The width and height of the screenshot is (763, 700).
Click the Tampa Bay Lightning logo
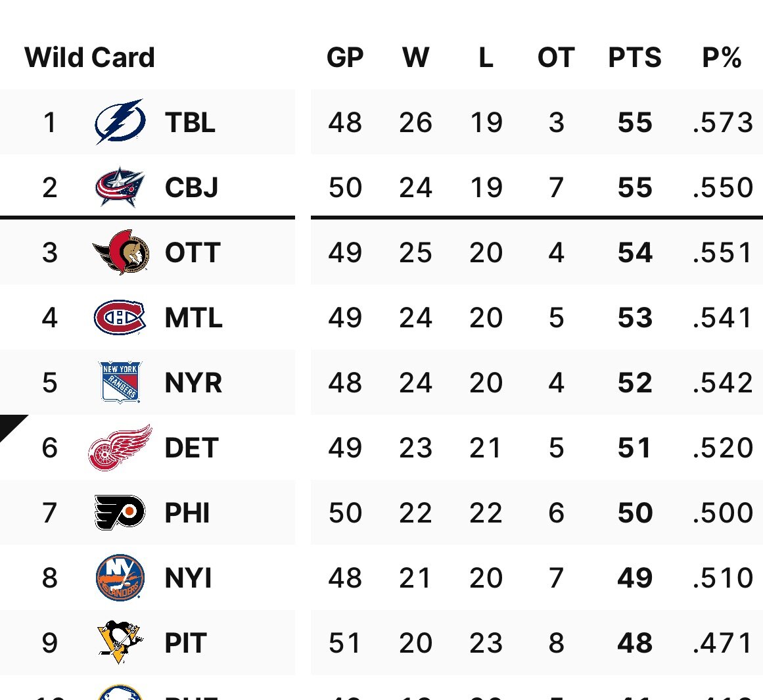pos(120,122)
